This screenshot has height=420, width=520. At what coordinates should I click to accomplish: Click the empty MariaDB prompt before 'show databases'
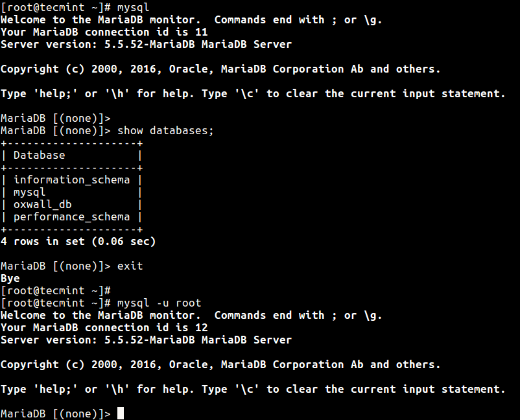[x=56, y=118]
